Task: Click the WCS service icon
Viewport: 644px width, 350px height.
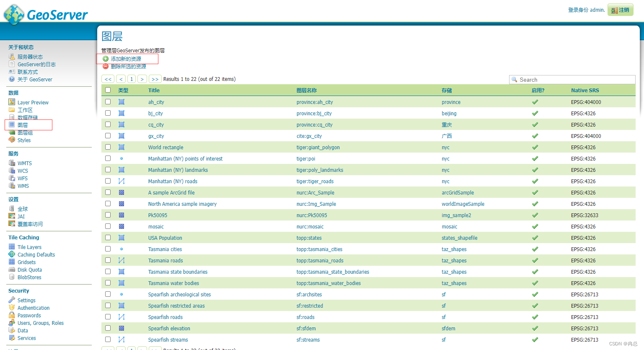Action: pyautogui.click(x=12, y=171)
